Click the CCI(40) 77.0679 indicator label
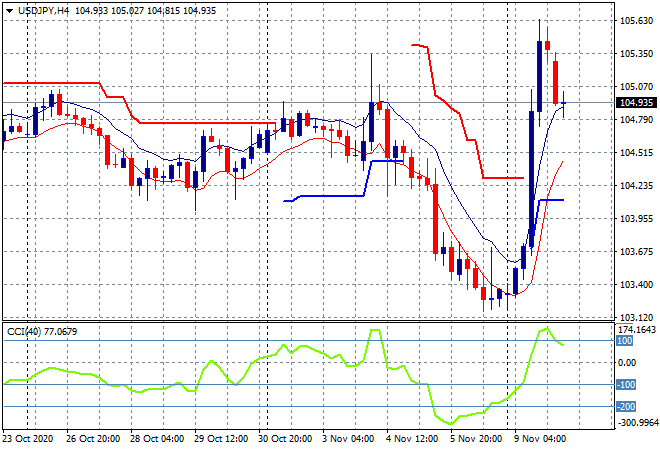660x450 pixels. (42, 332)
